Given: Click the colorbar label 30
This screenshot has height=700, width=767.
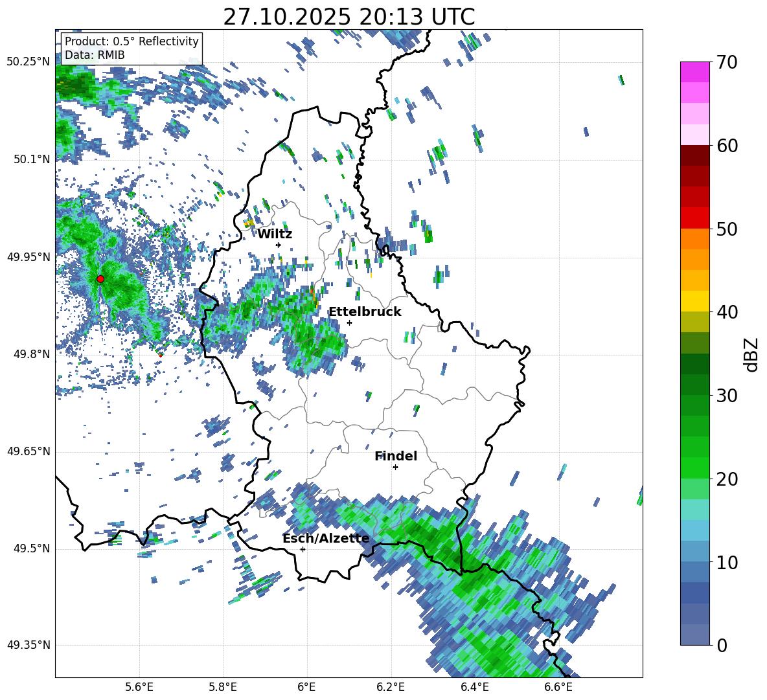Looking at the screenshot, I should tap(727, 396).
